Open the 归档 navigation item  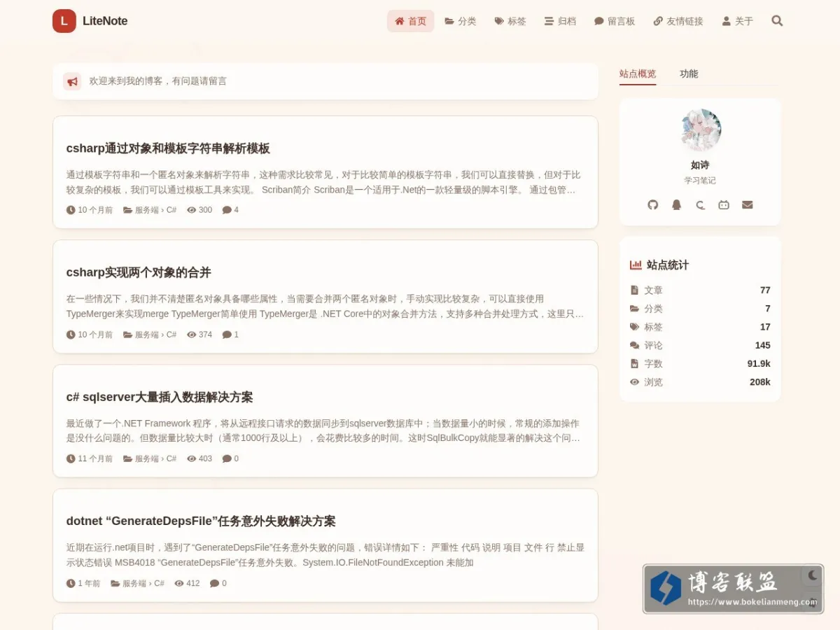click(x=560, y=21)
